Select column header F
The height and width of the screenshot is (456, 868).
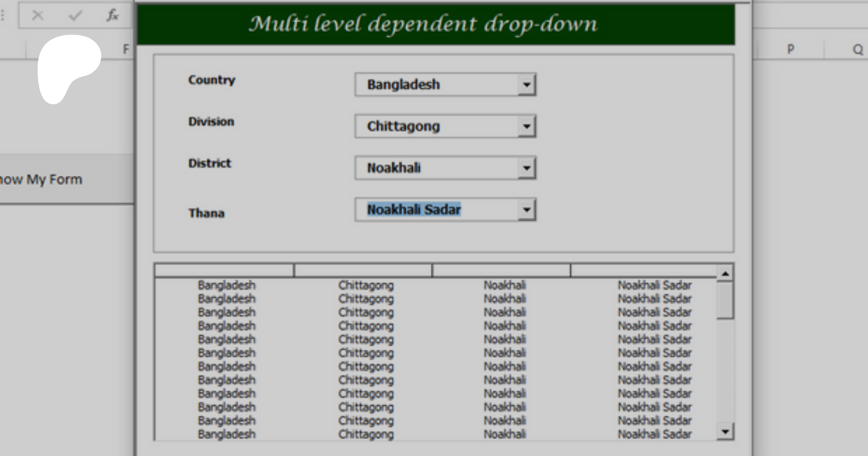click(126, 49)
